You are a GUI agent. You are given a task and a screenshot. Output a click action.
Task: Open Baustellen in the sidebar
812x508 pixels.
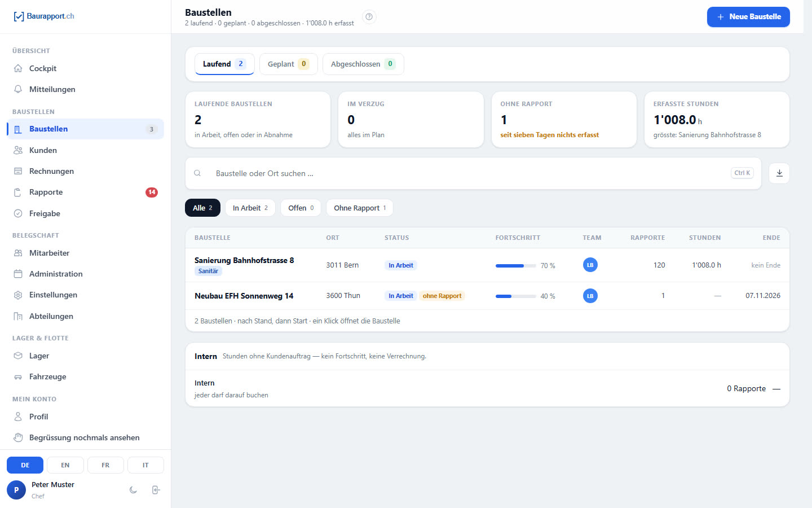pyautogui.click(x=85, y=129)
